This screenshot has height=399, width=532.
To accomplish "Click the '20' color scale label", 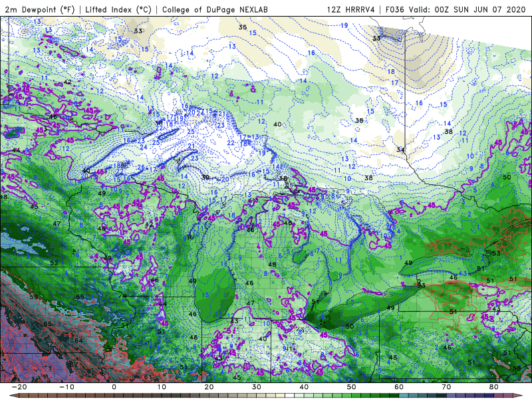I will pyautogui.click(x=209, y=387).
